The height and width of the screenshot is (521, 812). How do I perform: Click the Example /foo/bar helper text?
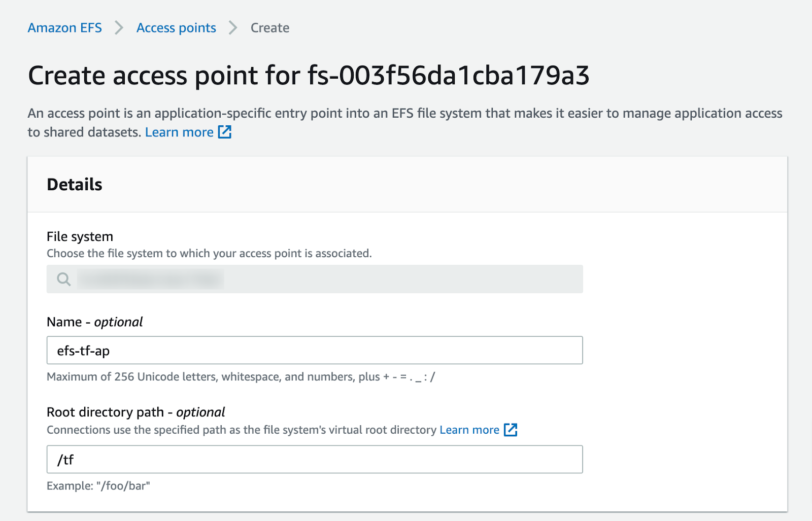click(98, 485)
